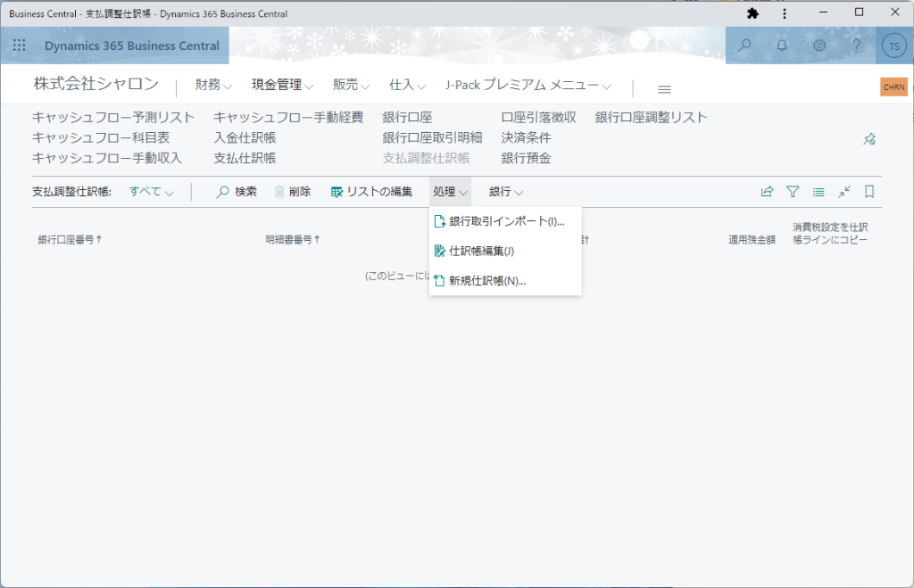914x588 pixels.
Task: Close the Business Central window
Action: [895, 12]
